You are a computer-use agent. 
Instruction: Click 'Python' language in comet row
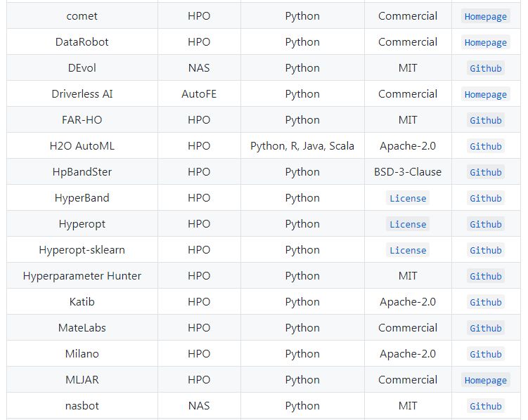coord(302,16)
